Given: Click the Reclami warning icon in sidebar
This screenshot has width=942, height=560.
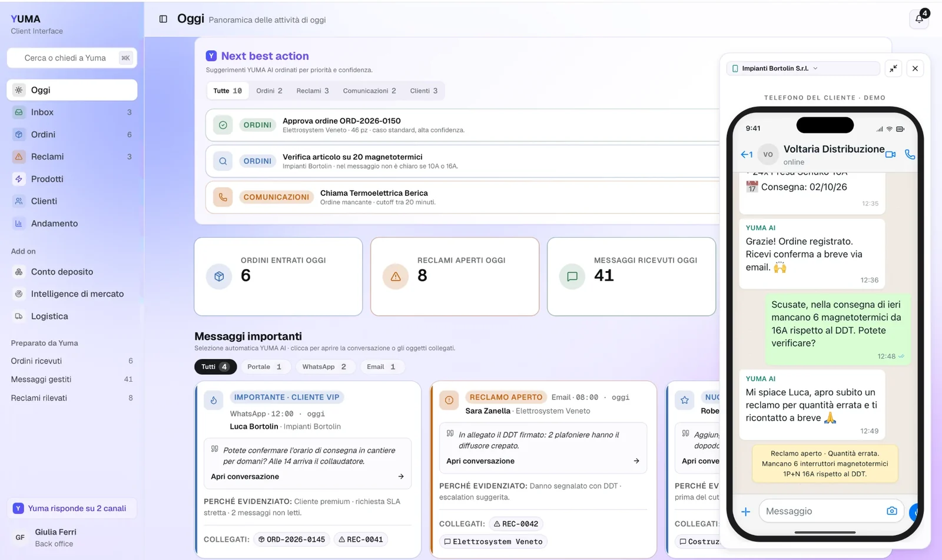Looking at the screenshot, I should point(19,157).
